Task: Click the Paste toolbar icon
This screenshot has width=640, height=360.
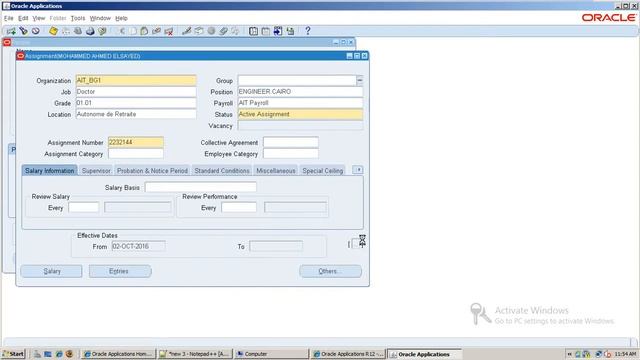Action: [144, 31]
